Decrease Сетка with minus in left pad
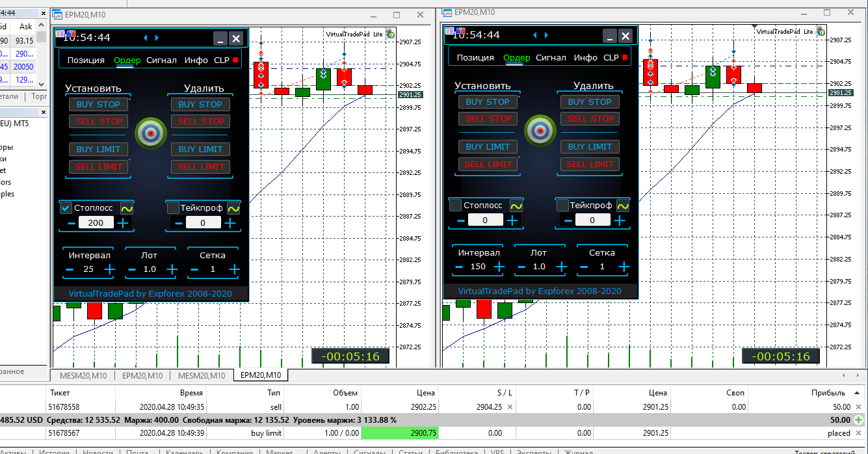The height and width of the screenshot is (454, 868). coord(194,269)
